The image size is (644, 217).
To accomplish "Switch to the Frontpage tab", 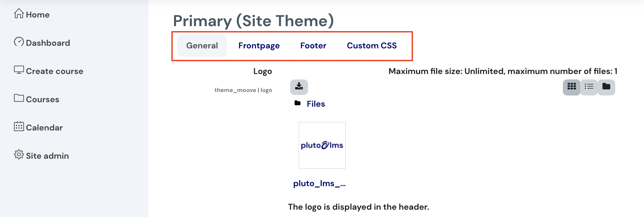I will click(259, 45).
